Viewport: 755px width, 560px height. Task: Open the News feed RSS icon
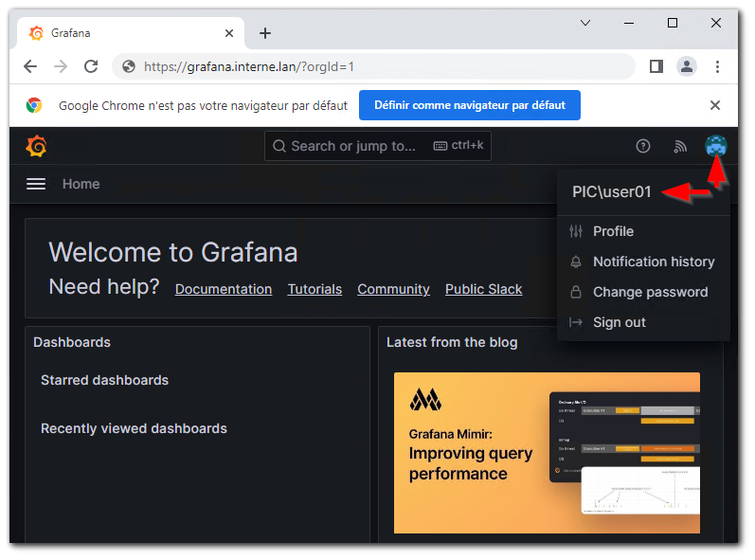click(680, 146)
